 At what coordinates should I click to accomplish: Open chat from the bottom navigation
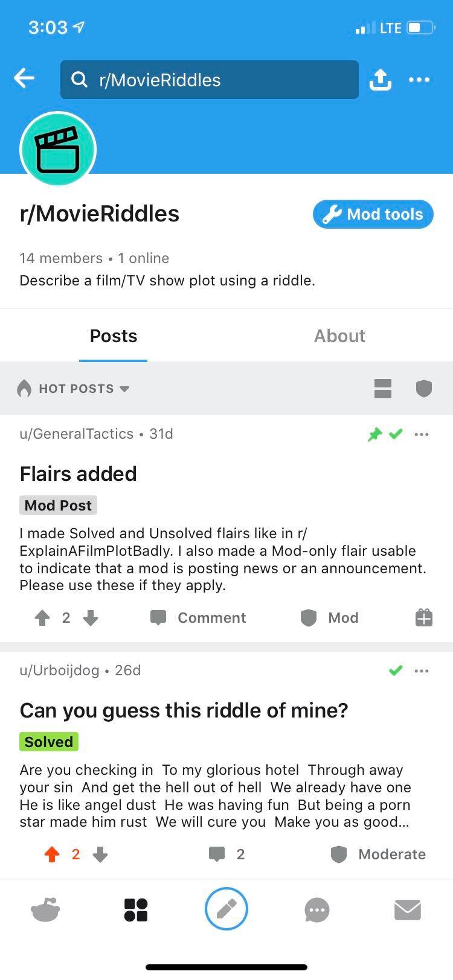point(316,909)
